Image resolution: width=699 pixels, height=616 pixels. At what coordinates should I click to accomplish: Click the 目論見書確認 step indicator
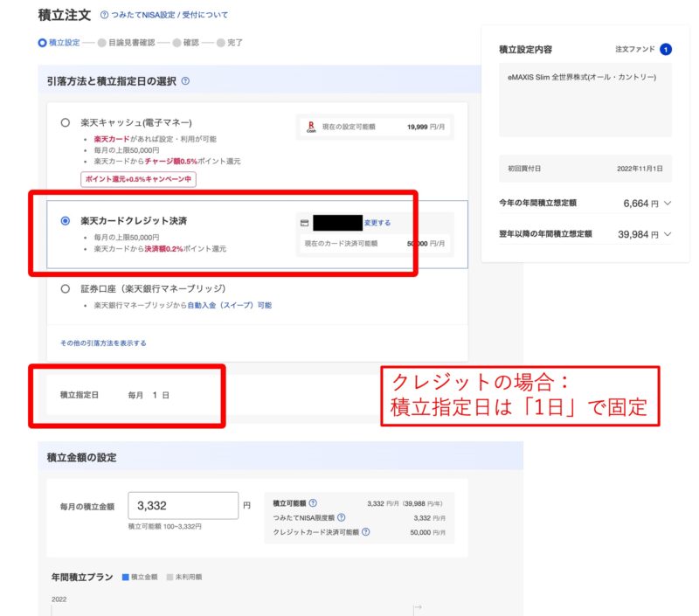click(127, 43)
